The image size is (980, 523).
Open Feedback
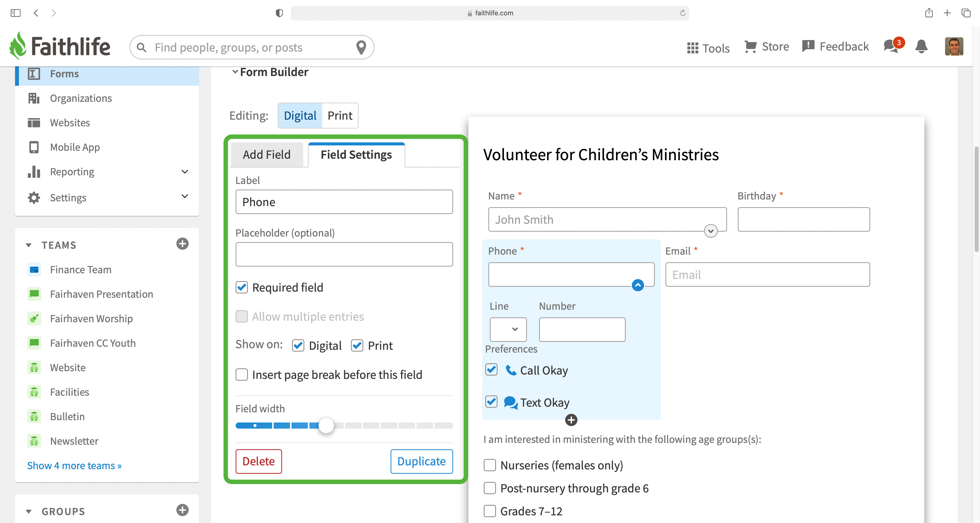click(836, 47)
